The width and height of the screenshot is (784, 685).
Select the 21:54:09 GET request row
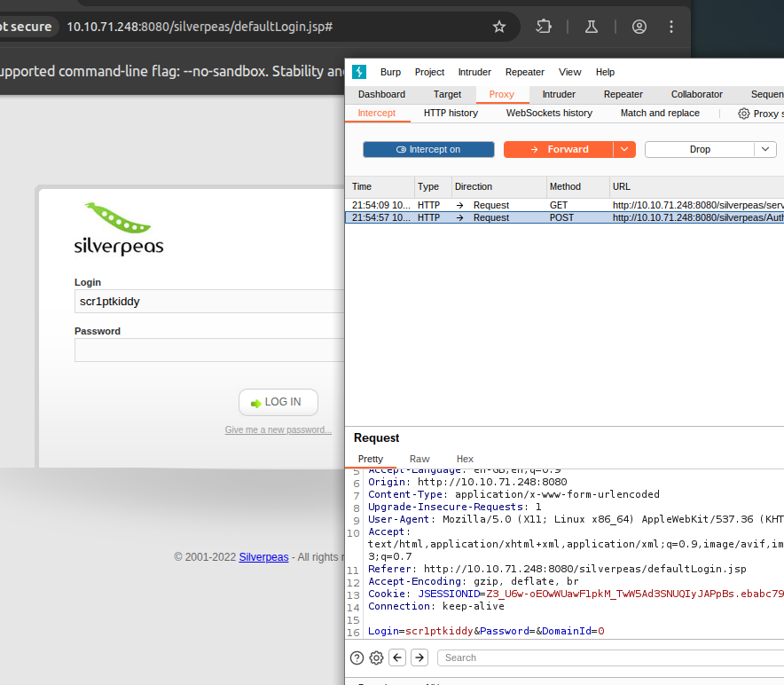pyautogui.click(x=565, y=205)
